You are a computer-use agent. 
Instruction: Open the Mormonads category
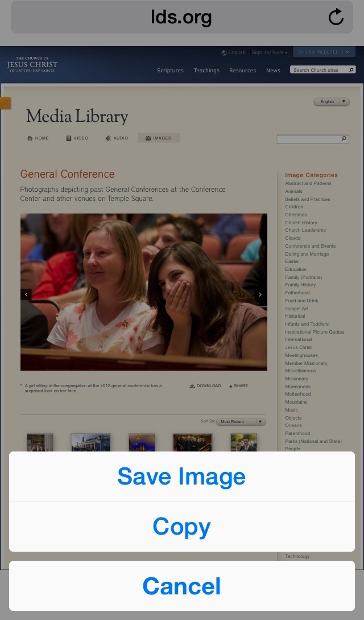click(297, 387)
